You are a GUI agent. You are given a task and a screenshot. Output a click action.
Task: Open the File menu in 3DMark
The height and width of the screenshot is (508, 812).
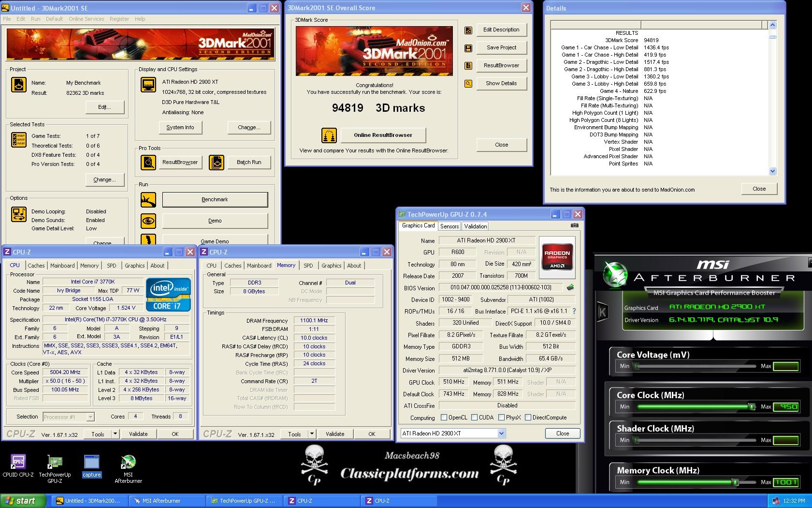tap(7, 19)
